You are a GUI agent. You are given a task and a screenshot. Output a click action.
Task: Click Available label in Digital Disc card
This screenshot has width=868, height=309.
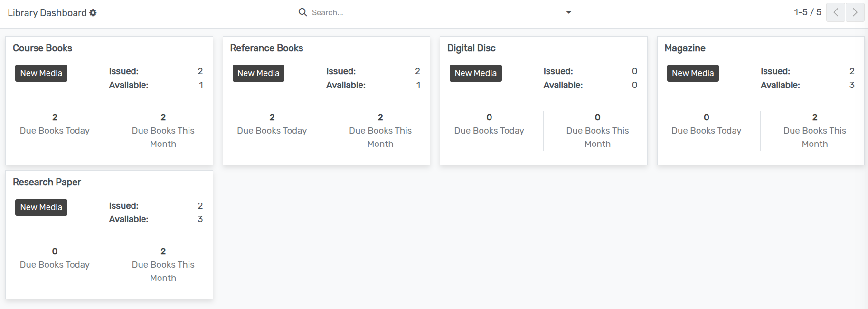[563, 85]
